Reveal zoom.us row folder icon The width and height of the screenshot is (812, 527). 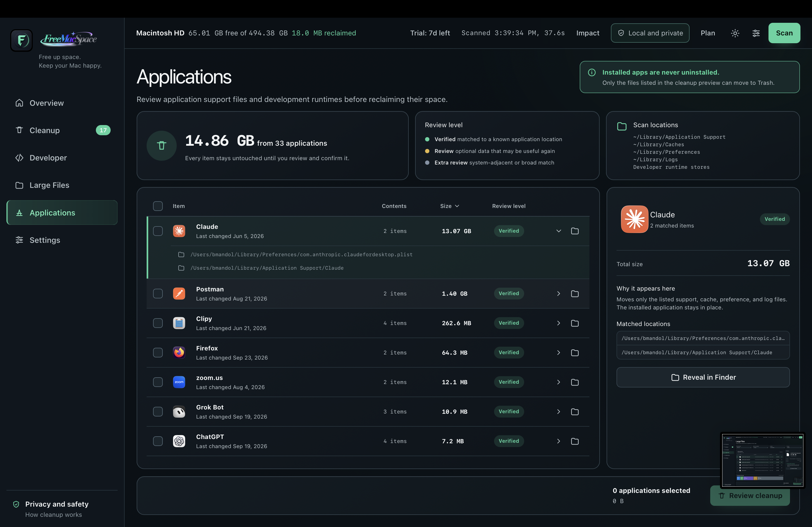[575, 382]
